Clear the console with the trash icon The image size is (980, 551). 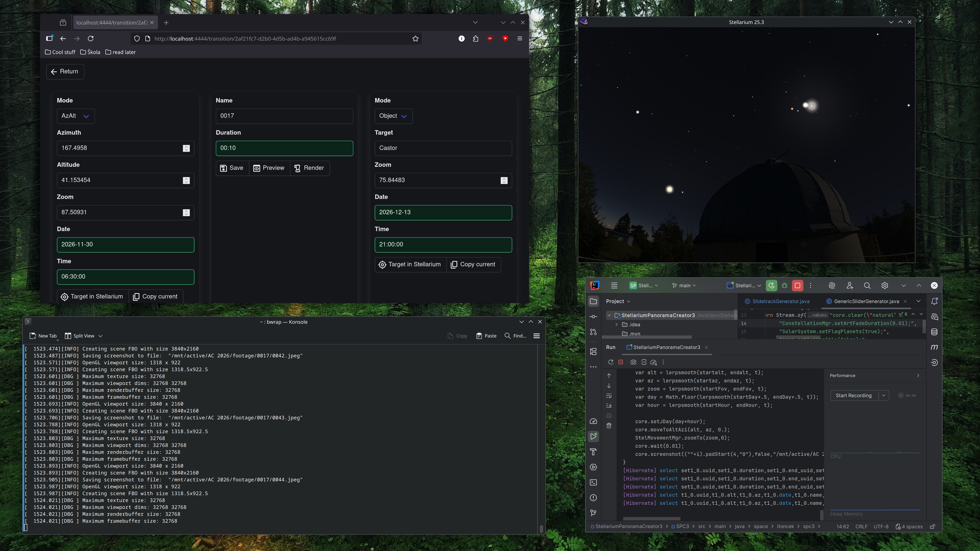tap(609, 425)
